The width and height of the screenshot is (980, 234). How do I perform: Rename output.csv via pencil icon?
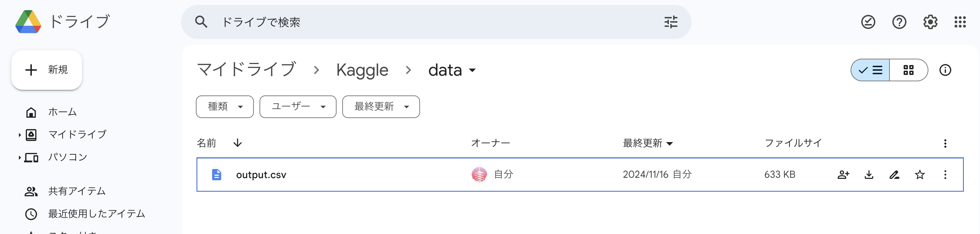pos(894,174)
